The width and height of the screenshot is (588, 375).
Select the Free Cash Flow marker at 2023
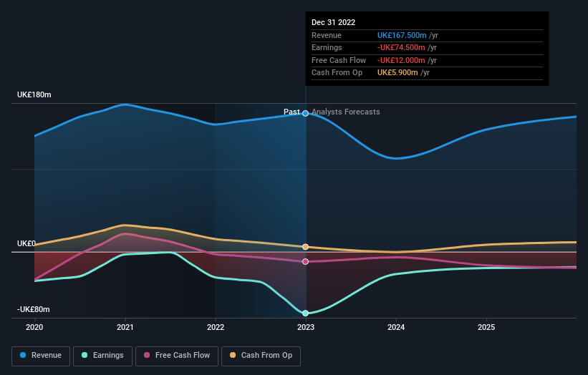pos(306,261)
